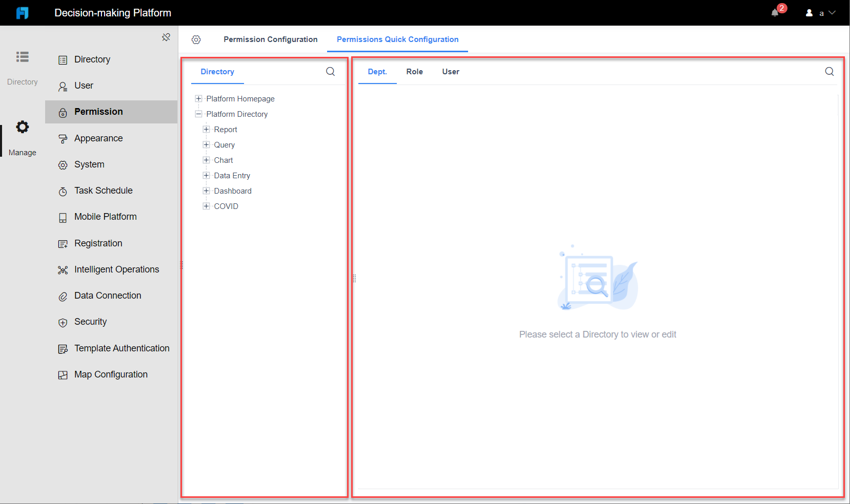This screenshot has height=504, width=850.
Task: Switch to the Permission Configuration tab
Action: (270, 39)
